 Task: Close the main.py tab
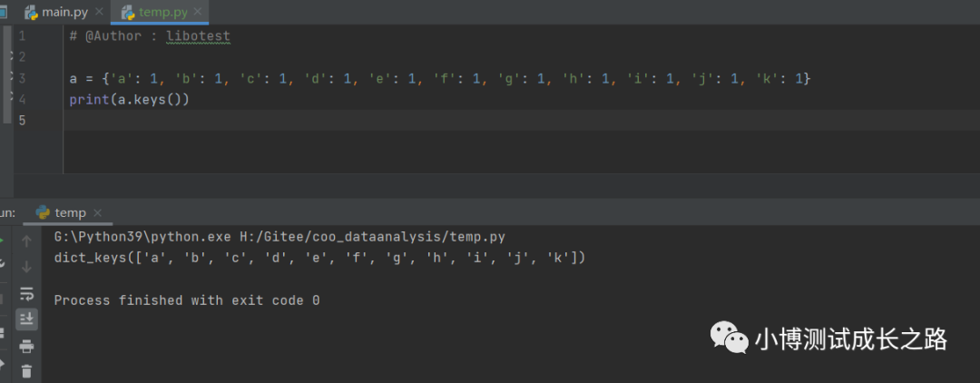(99, 12)
